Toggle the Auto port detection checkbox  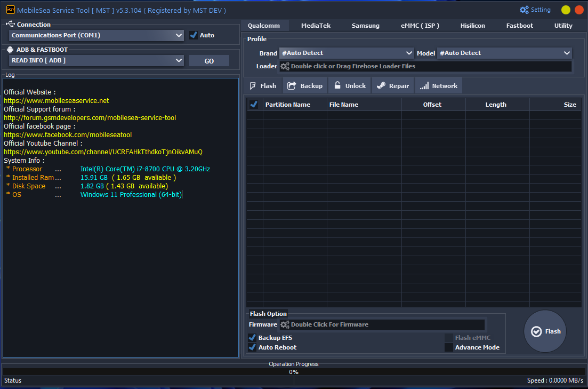click(194, 35)
